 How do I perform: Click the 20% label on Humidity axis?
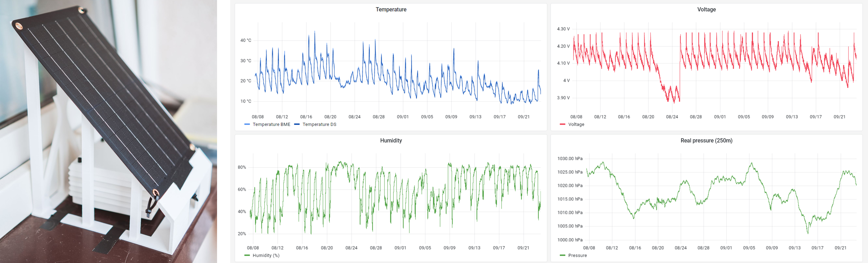242,234
